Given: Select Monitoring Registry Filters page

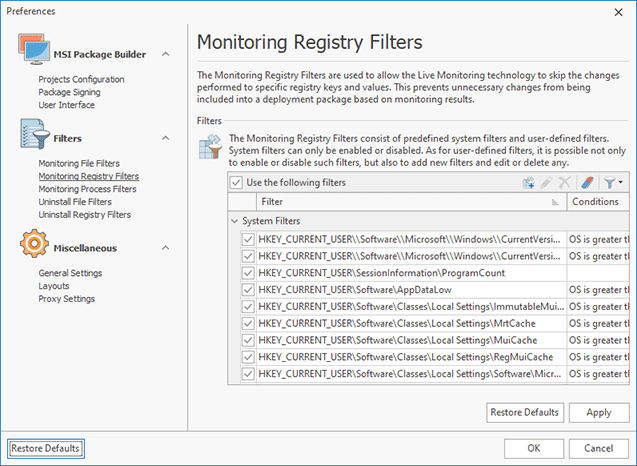Looking at the screenshot, I should [89, 176].
